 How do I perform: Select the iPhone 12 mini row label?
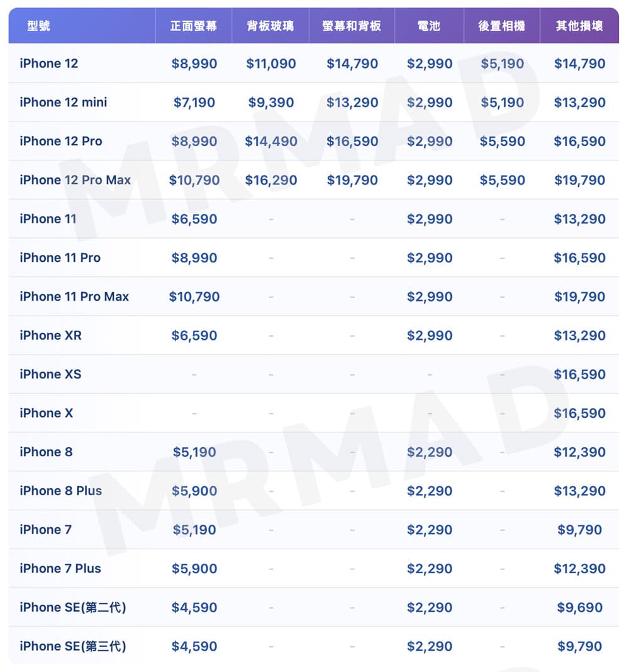(x=64, y=102)
